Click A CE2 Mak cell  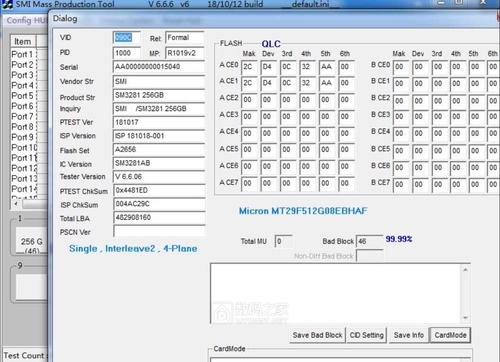coord(249,100)
